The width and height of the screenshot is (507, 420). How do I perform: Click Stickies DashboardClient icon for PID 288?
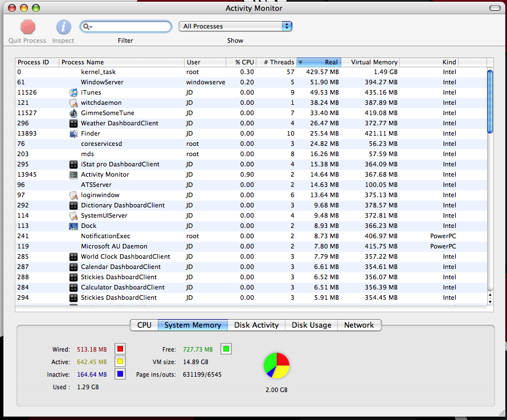pyautogui.click(x=73, y=278)
